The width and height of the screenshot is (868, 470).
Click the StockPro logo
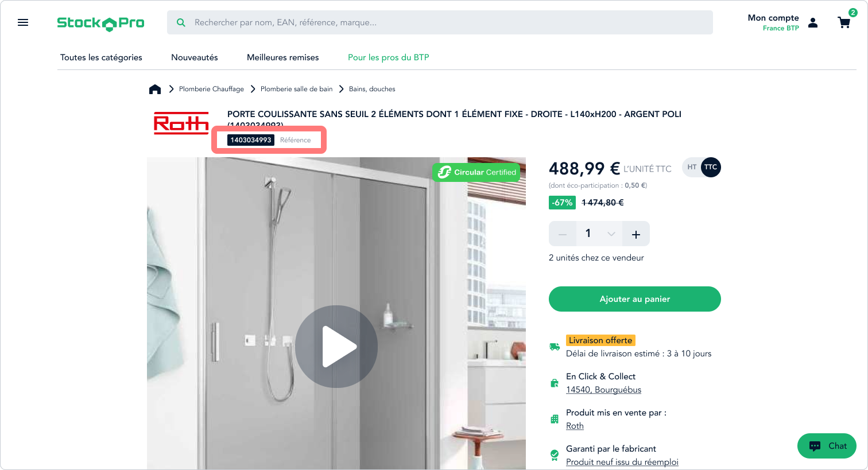coord(100,23)
